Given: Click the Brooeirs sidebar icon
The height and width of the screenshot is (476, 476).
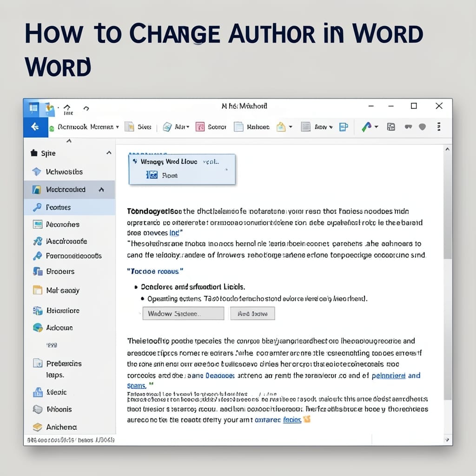Looking at the screenshot, I should point(38,271).
